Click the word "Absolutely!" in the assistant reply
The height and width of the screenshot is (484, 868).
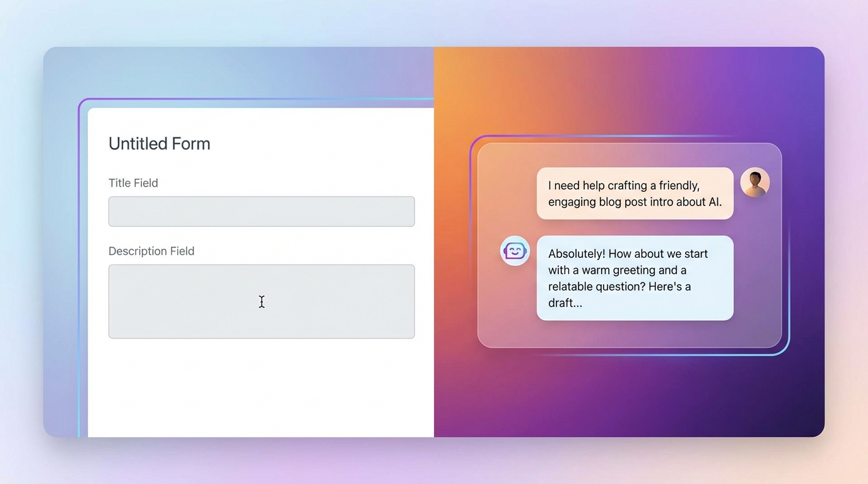click(577, 254)
